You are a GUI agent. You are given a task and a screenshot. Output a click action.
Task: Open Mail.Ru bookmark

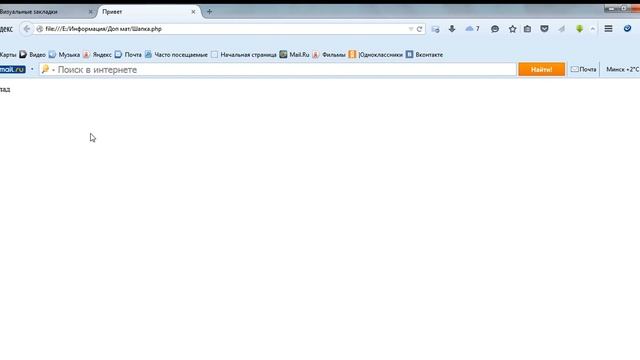click(294, 55)
